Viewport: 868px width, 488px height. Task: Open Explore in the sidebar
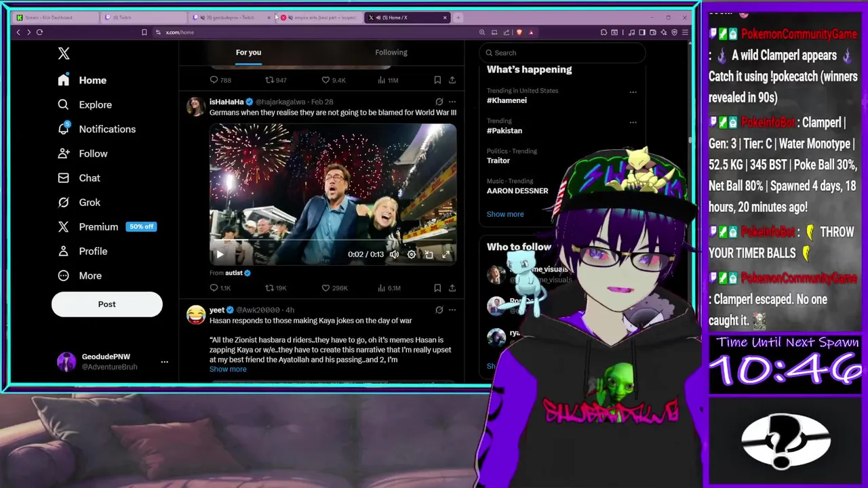coord(85,104)
